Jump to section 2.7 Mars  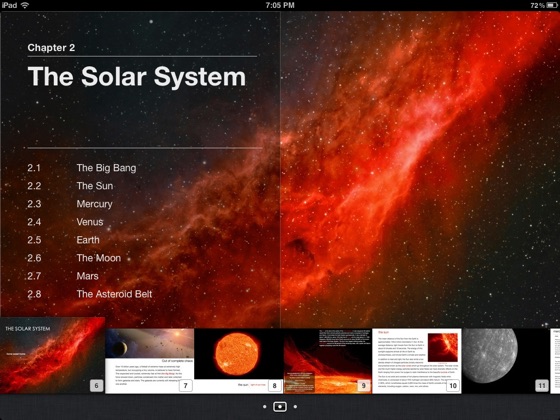click(x=63, y=276)
